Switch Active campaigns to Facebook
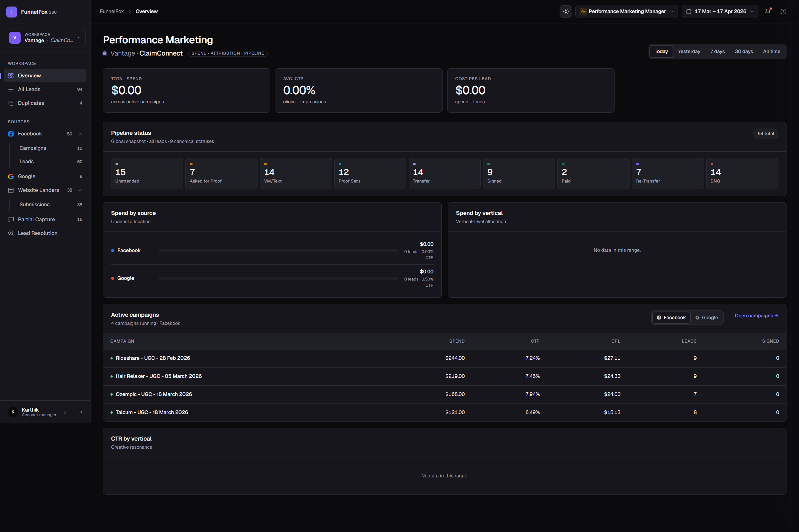 click(671, 318)
